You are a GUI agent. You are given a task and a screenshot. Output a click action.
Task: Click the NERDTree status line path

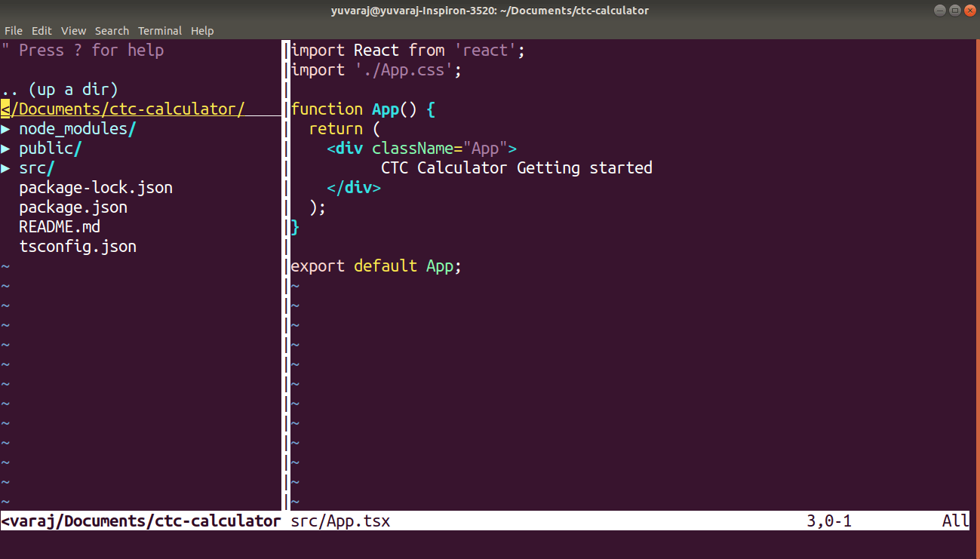141,521
